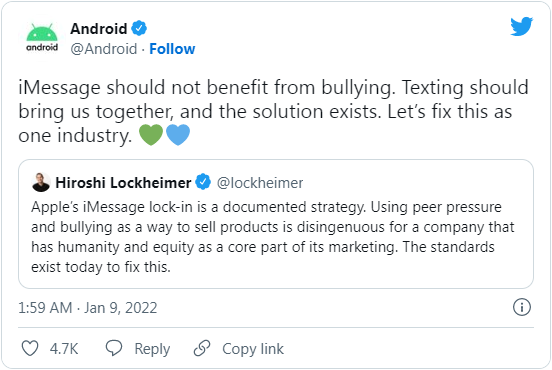Screen dimensions: 552x370
Task: Click the 4.7K likes count
Action: (x=64, y=349)
